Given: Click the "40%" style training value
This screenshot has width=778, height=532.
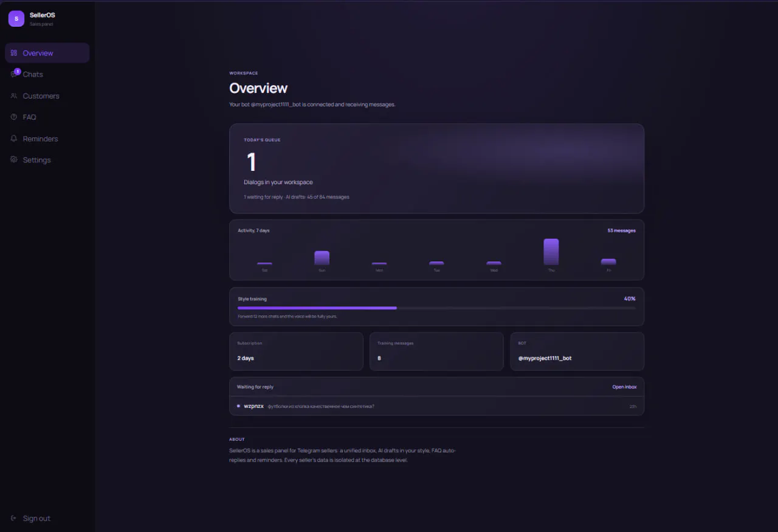Looking at the screenshot, I should [x=630, y=299].
